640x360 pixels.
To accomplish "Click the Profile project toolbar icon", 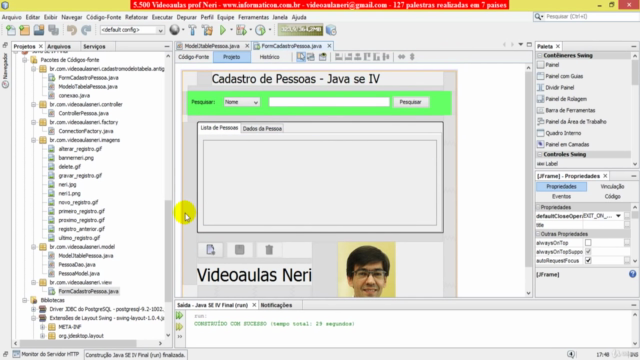I will pyautogui.click(x=260, y=30).
